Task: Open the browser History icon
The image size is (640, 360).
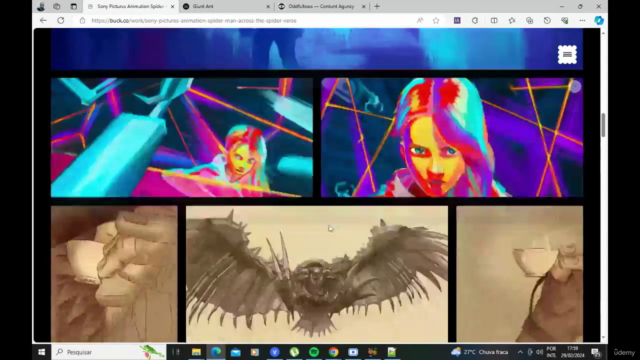Action: [547, 20]
